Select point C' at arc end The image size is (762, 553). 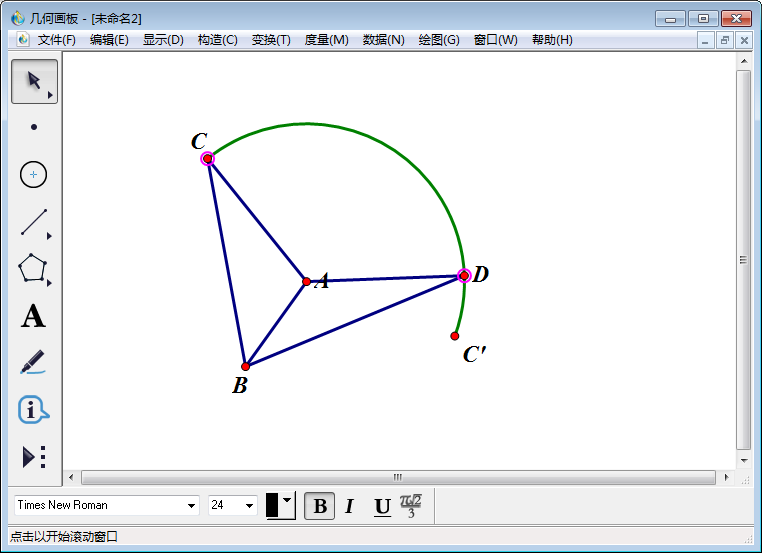point(454,336)
